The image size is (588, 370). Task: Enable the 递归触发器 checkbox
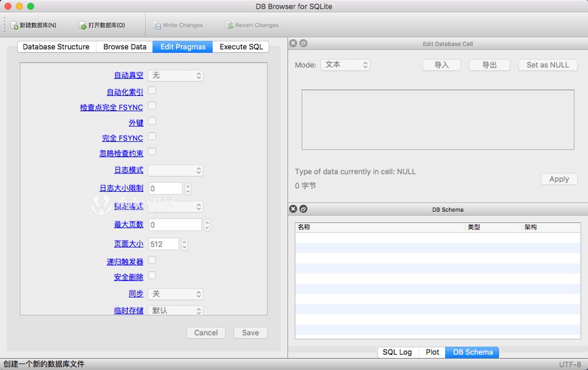151,261
